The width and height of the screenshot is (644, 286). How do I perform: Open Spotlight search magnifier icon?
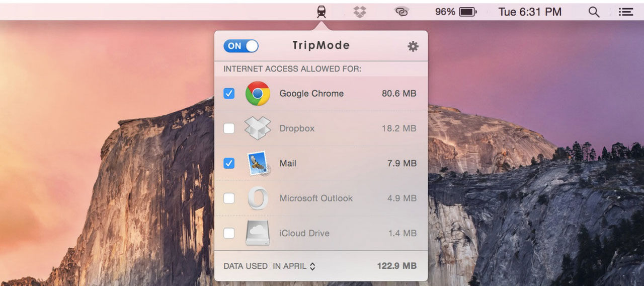tap(594, 12)
